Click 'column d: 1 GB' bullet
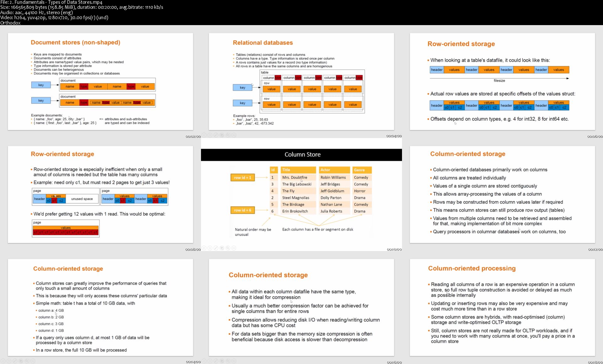The width and height of the screenshot is (603, 364). point(51,330)
